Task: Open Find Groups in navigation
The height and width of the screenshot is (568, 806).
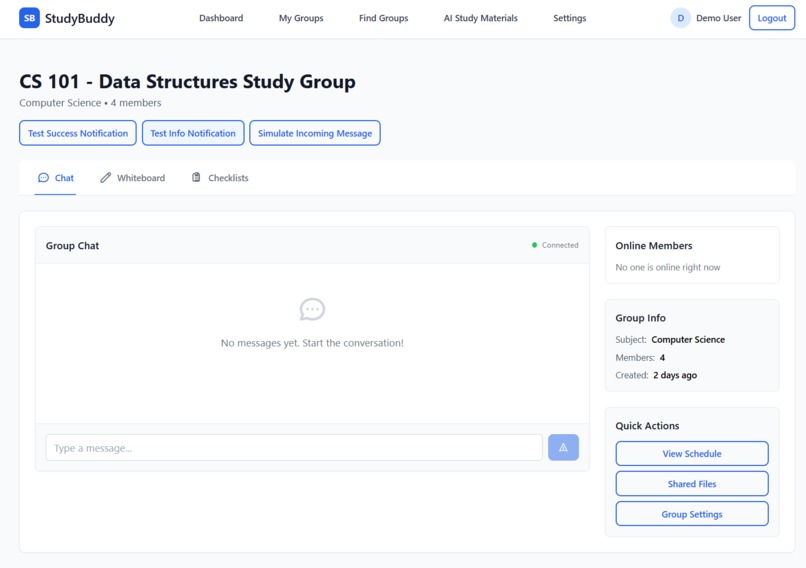Action: pos(383,18)
